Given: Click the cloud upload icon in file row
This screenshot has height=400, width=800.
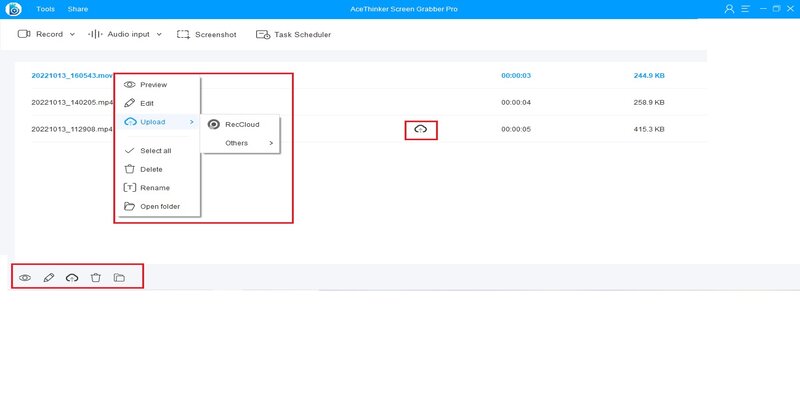Looking at the screenshot, I should click(420, 129).
